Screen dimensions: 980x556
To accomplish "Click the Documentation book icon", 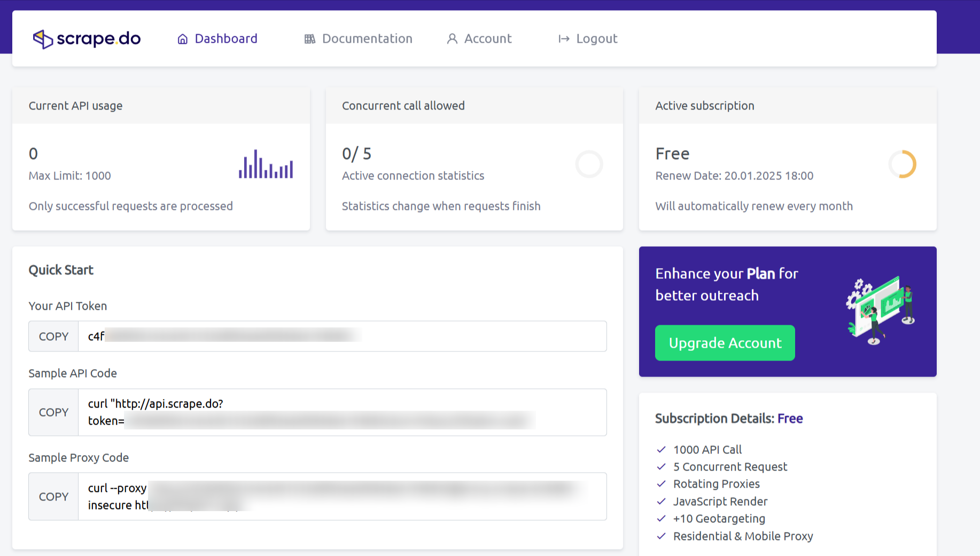I will point(310,39).
